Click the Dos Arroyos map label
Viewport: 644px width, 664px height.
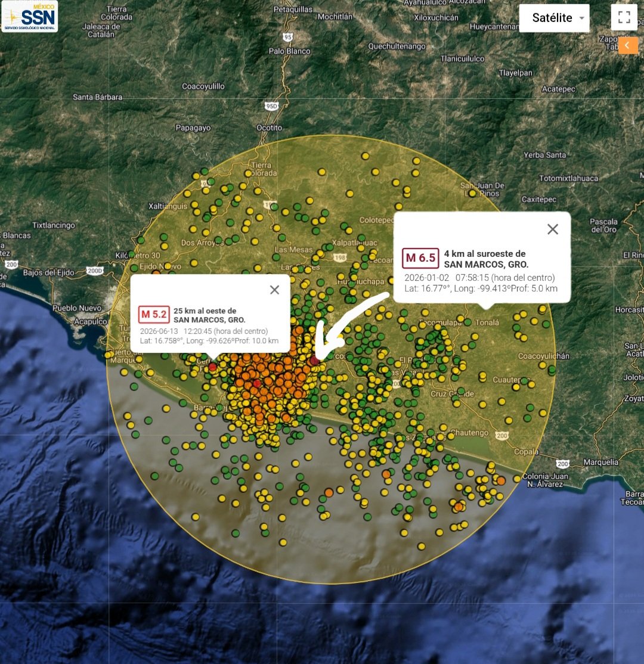pyautogui.click(x=202, y=243)
